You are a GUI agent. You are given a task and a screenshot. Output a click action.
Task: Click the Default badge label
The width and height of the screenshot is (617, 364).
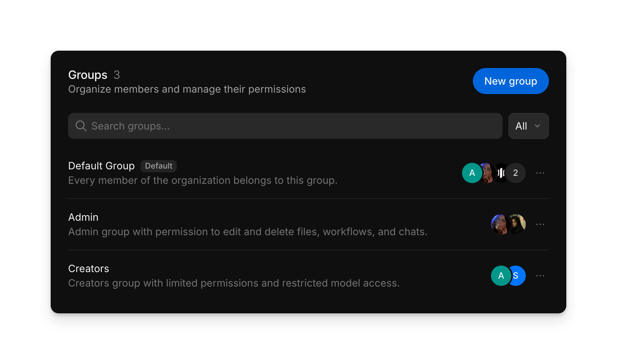(x=159, y=166)
